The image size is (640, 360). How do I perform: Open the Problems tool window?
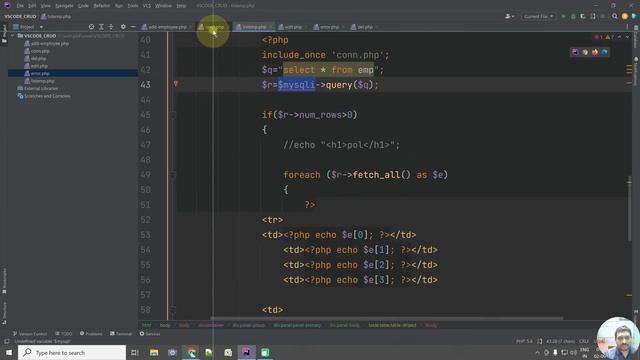(x=91, y=334)
